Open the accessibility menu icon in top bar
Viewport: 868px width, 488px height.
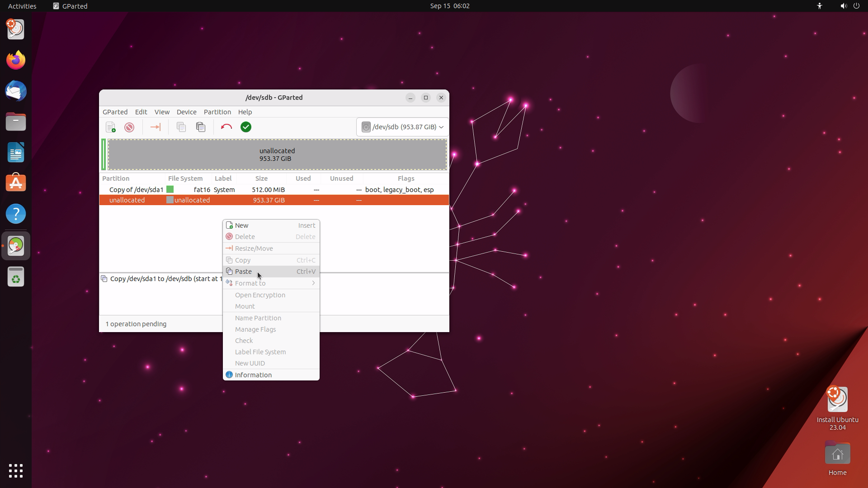(820, 6)
